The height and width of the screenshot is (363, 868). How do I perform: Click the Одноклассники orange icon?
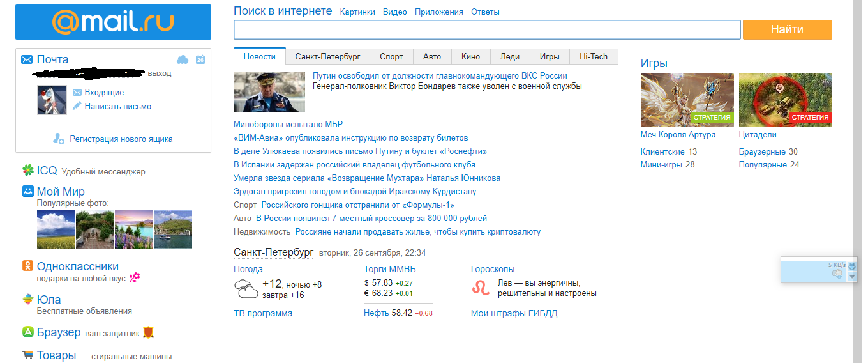point(28,266)
